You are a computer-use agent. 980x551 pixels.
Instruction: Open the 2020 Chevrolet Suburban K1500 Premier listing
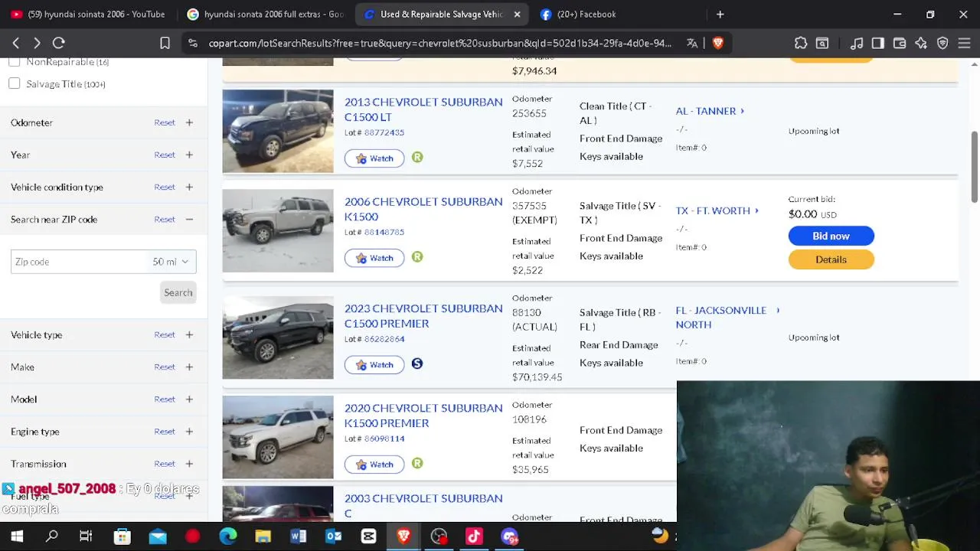423,416
